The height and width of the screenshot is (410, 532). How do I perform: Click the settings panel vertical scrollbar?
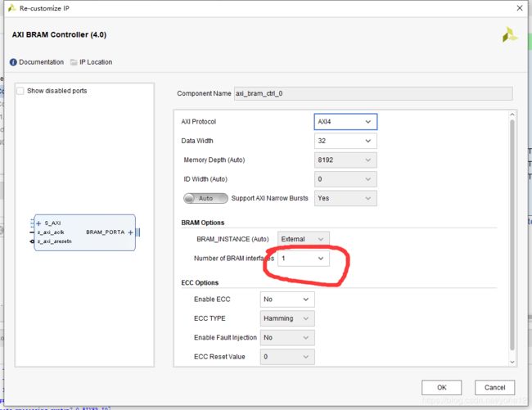[512, 235]
